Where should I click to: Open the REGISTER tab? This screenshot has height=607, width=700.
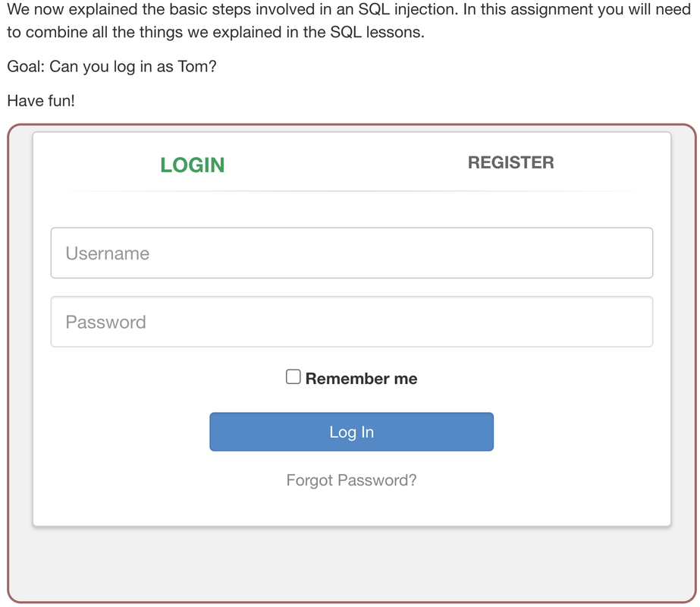510,162
